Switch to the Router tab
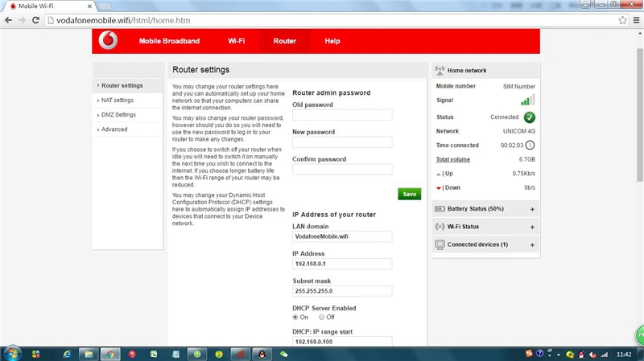This screenshot has width=644, height=361. (285, 41)
